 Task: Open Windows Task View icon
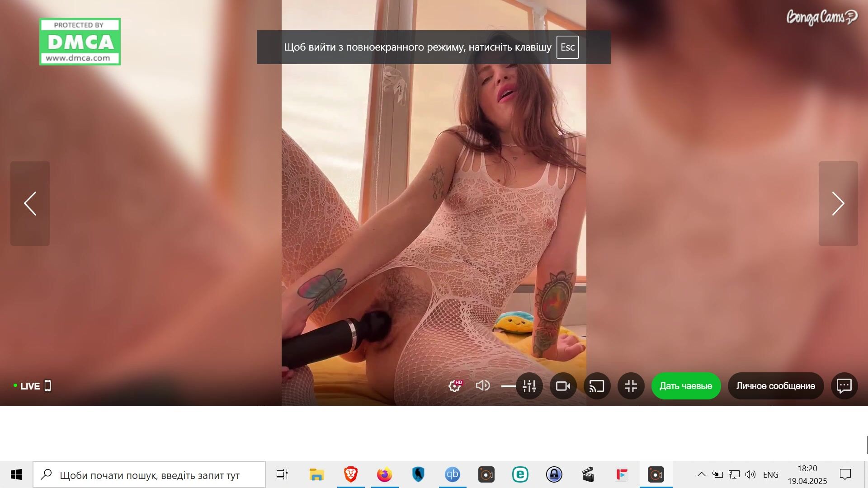tap(282, 474)
